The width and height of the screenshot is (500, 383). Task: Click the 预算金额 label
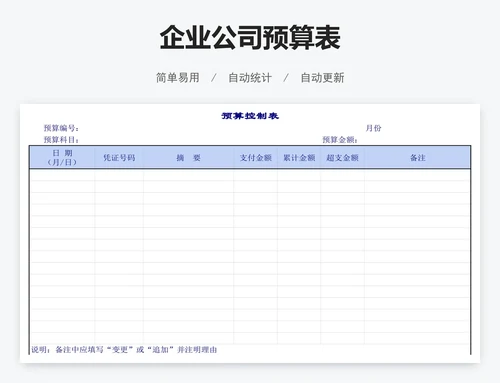click(340, 140)
